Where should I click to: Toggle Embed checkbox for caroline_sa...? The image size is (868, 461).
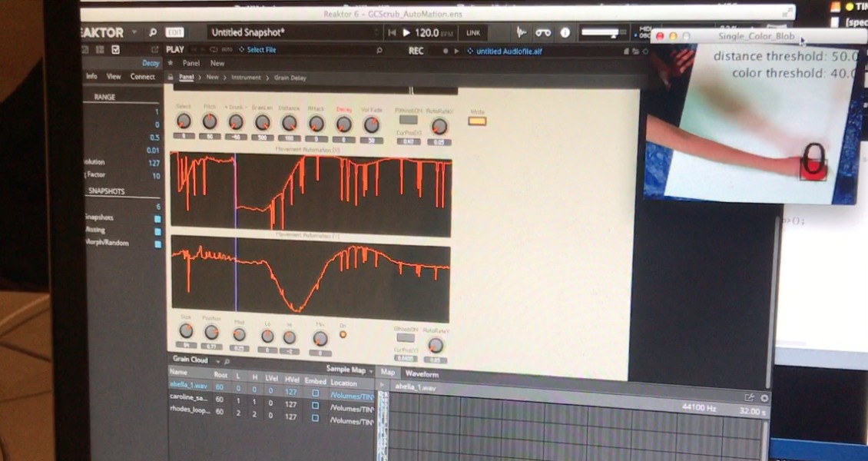[x=315, y=405]
